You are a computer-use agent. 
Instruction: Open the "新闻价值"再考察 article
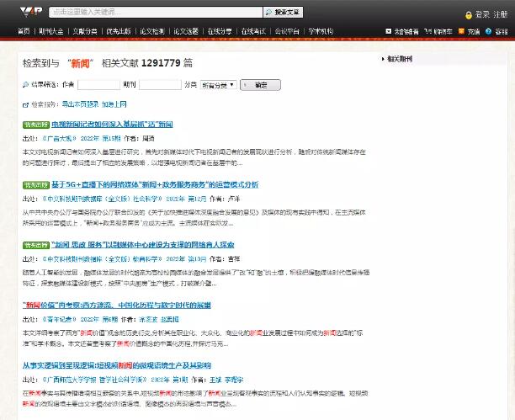pos(117,306)
